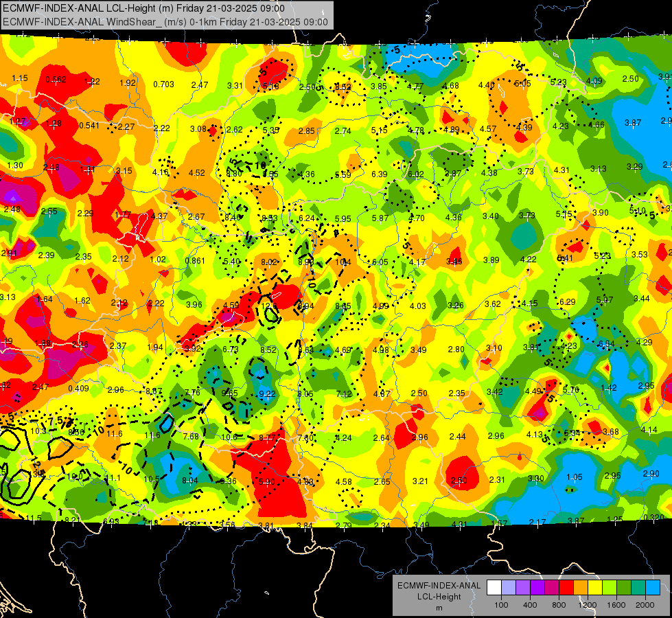Screen dimensions: 672x618
Task: Click the grid value 2.64
Action: (x=382, y=438)
